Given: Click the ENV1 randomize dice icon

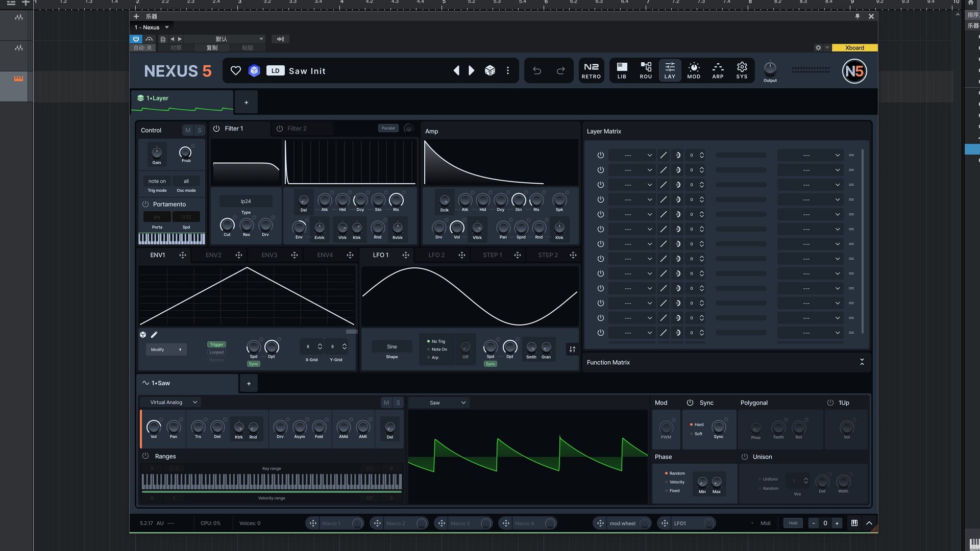Looking at the screenshot, I should click(143, 335).
